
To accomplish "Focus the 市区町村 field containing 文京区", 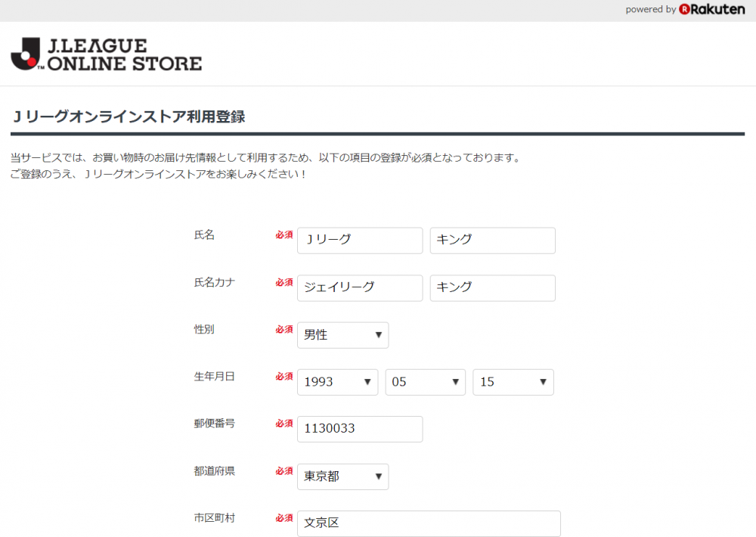I will 429,523.
